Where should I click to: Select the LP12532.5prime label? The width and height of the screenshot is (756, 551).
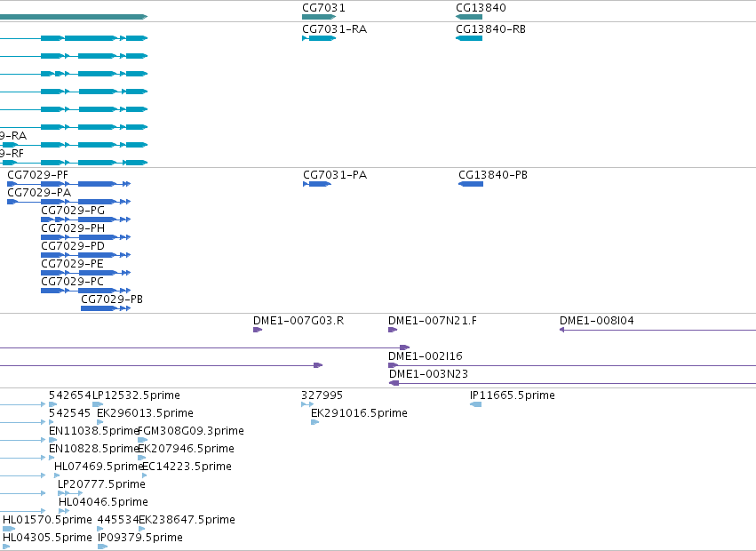(137, 395)
